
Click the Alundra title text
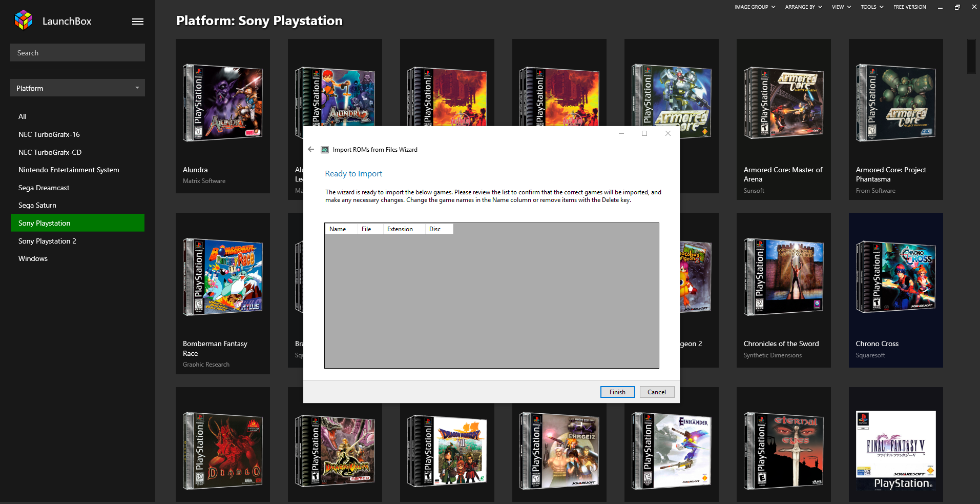point(195,170)
